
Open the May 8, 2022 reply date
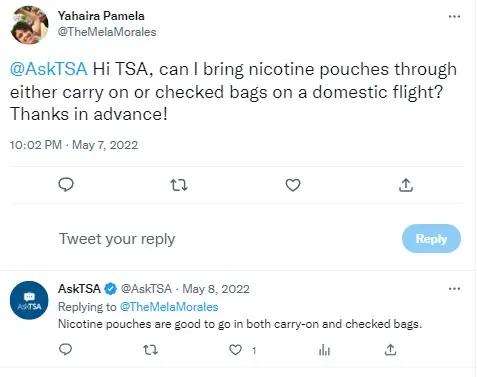coord(216,289)
